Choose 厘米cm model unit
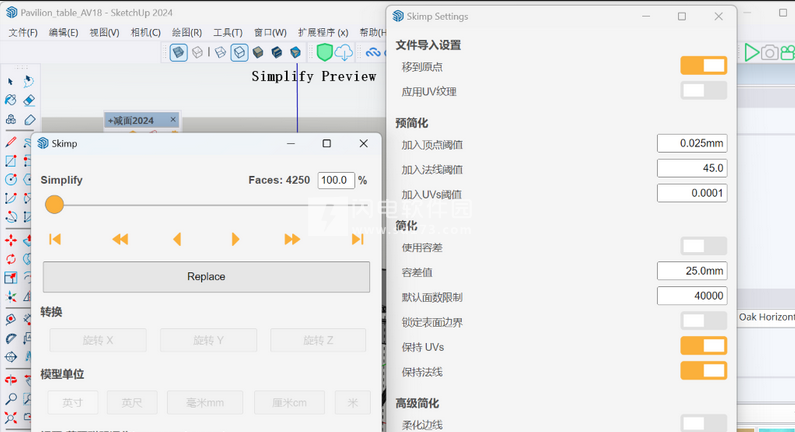 click(x=289, y=403)
